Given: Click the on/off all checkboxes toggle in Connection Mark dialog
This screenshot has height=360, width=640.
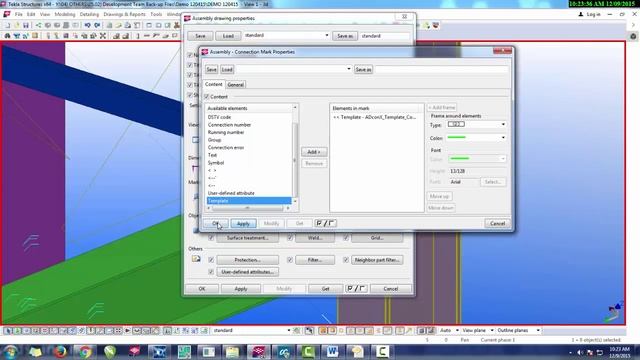Looking at the screenshot, I should (x=325, y=223).
